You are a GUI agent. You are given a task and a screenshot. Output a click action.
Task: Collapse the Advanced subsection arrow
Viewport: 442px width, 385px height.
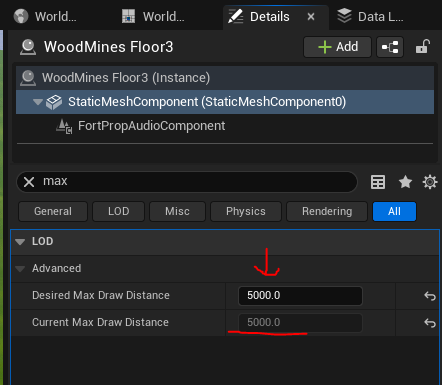(20, 269)
